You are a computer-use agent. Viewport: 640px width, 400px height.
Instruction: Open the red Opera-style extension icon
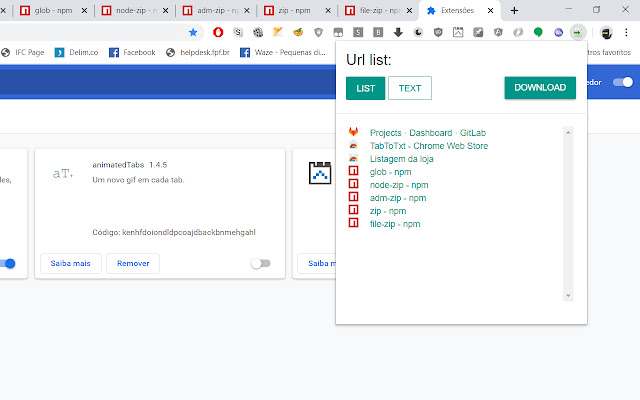pyautogui.click(x=218, y=32)
